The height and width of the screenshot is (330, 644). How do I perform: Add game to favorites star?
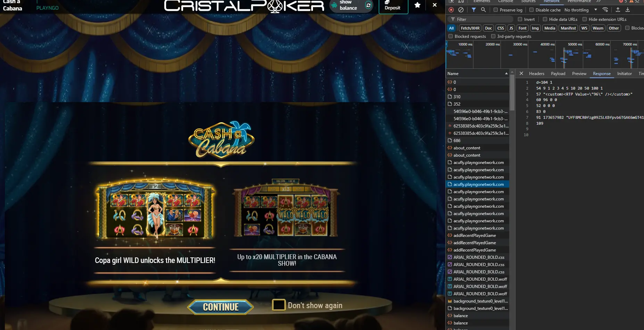tap(418, 5)
